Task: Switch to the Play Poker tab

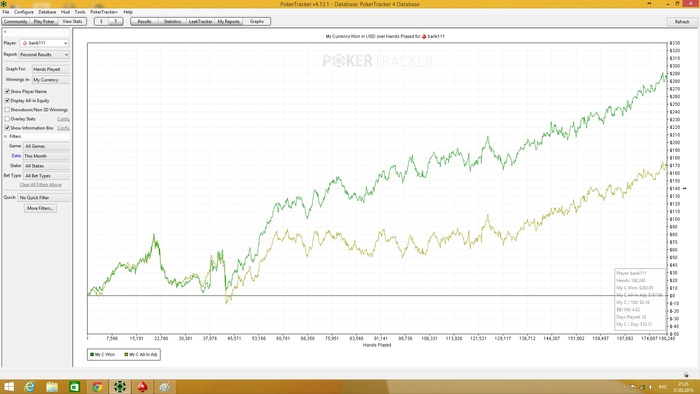Action: coord(44,21)
